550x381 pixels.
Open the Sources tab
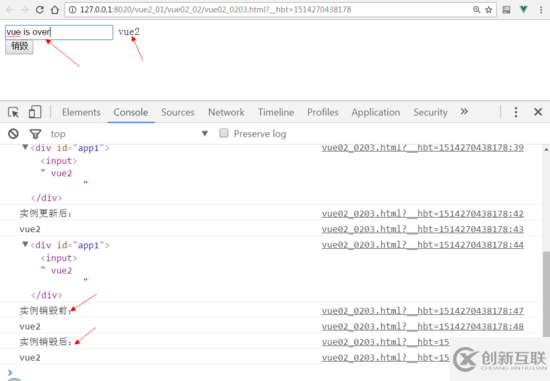click(x=177, y=112)
